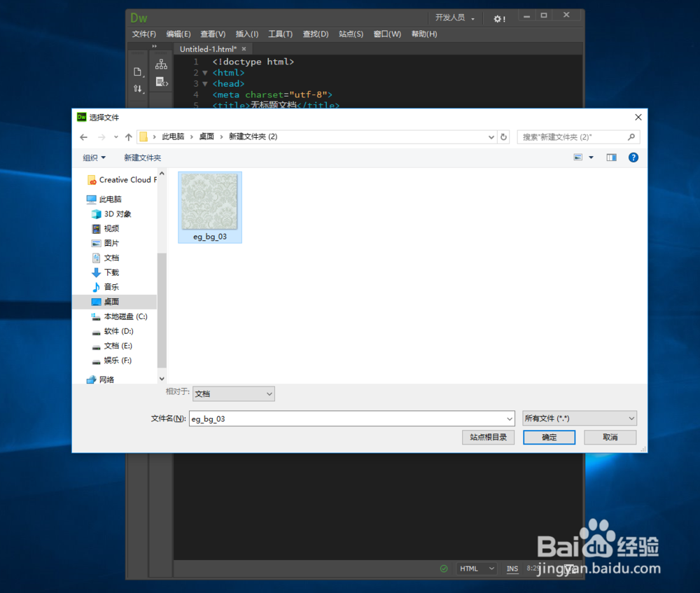Open Dreamweaver 查找(D) menu
700x593 pixels.
(x=316, y=34)
